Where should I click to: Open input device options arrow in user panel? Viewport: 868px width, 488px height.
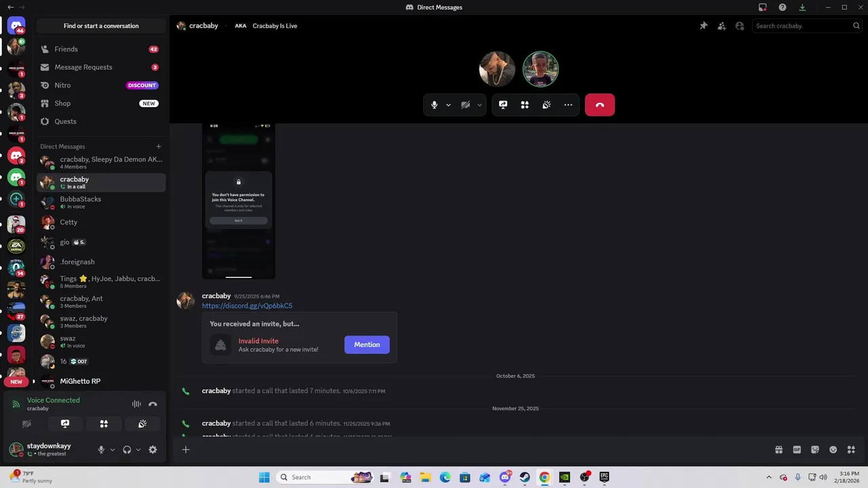click(113, 449)
